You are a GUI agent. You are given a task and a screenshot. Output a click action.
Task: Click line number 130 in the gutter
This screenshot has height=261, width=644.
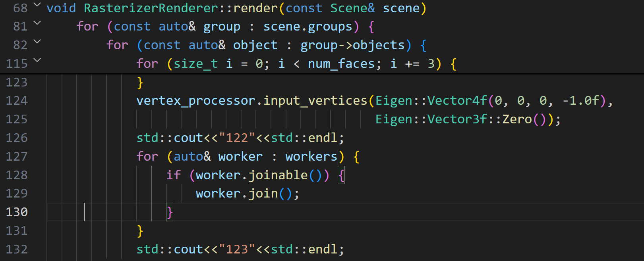[17, 212]
